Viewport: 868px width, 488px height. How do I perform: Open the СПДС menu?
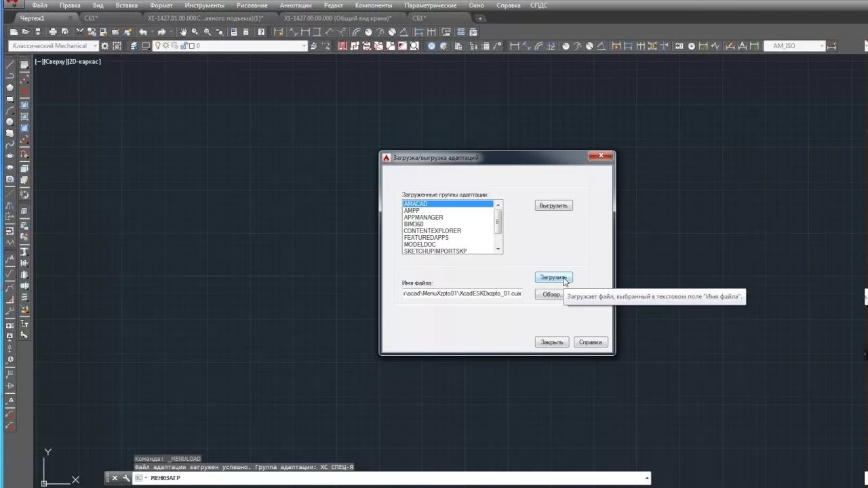pos(539,5)
